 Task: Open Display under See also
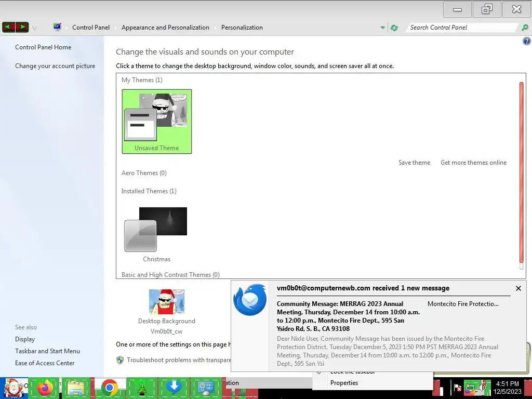pos(25,339)
